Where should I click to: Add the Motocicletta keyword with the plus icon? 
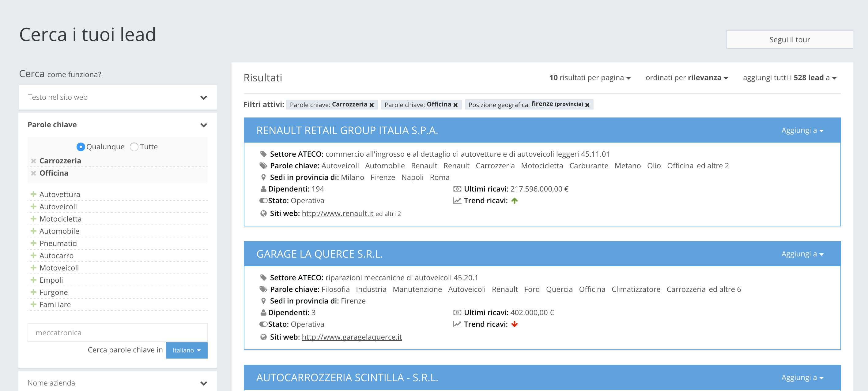coord(33,219)
